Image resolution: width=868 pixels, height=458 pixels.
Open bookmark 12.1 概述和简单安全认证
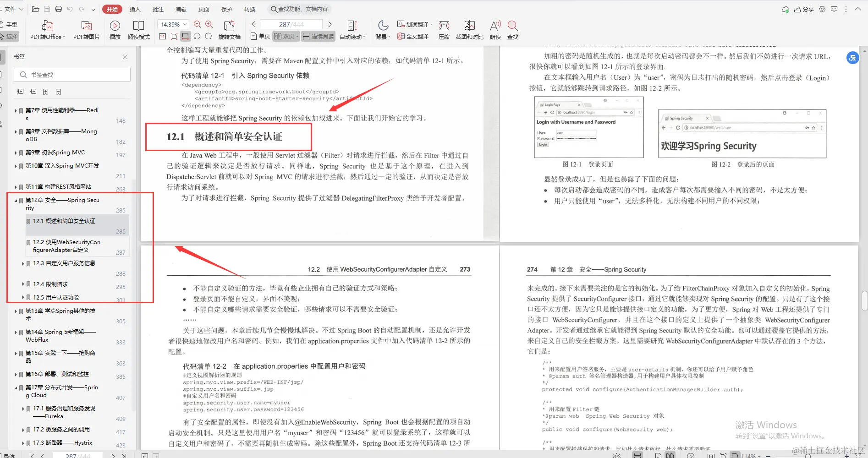[x=64, y=221]
